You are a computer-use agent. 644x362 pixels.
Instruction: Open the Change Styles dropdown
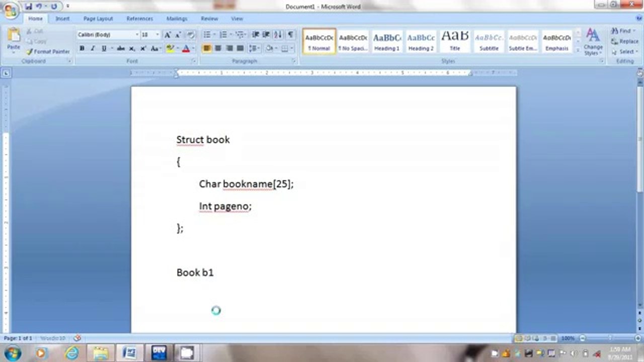point(593,42)
